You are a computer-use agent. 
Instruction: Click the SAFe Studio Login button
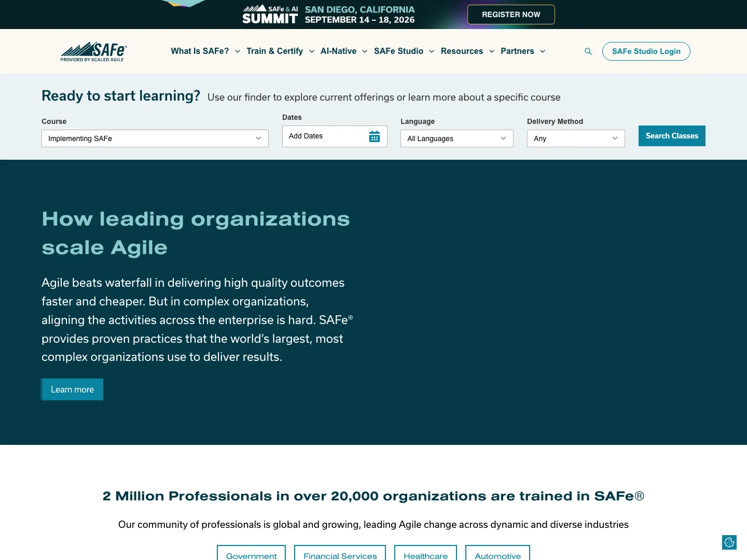point(646,51)
